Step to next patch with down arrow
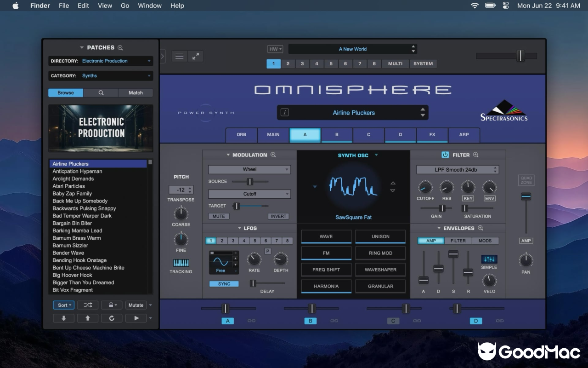 point(63,318)
